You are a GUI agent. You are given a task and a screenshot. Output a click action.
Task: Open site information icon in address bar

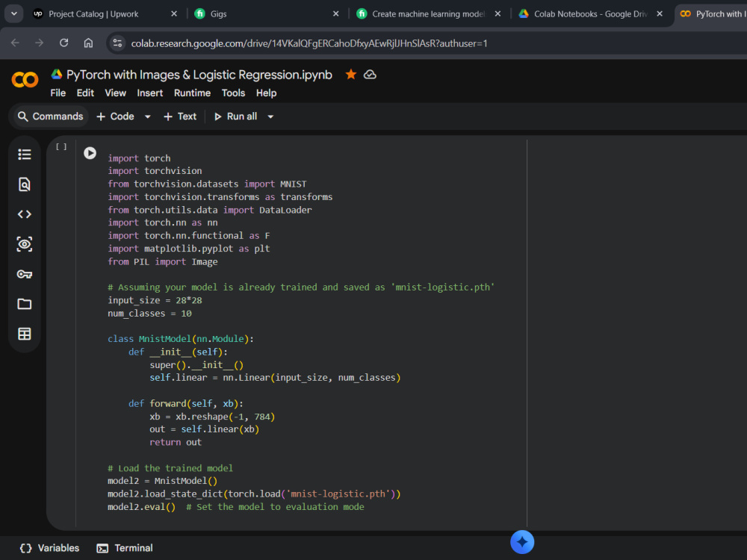tap(117, 43)
